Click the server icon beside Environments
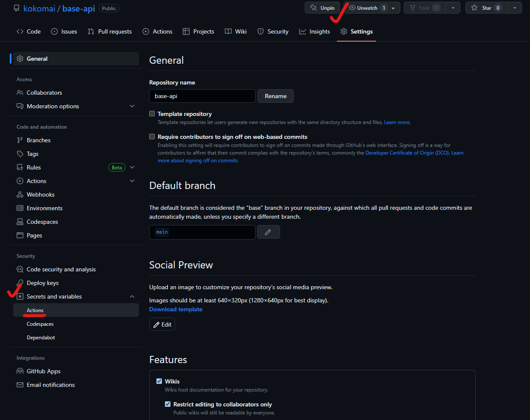The width and height of the screenshot is (530, 420). (x=20, y=208)
